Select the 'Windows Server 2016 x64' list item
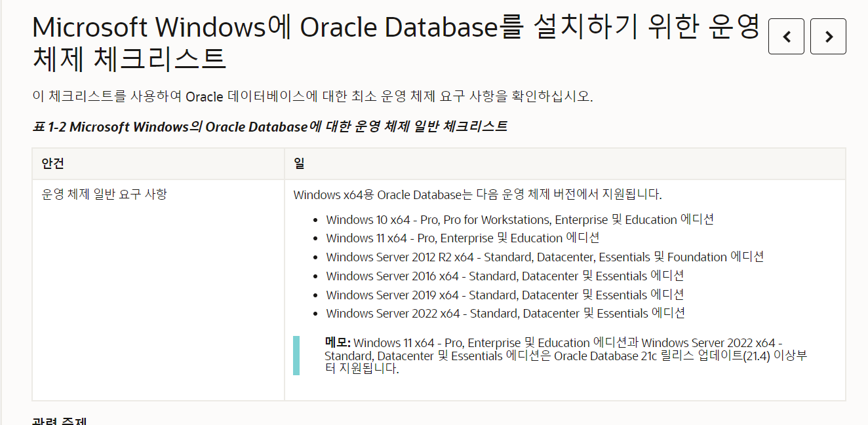Image resolution: width=868 pixels, height=425 pixels. [505, 276]
